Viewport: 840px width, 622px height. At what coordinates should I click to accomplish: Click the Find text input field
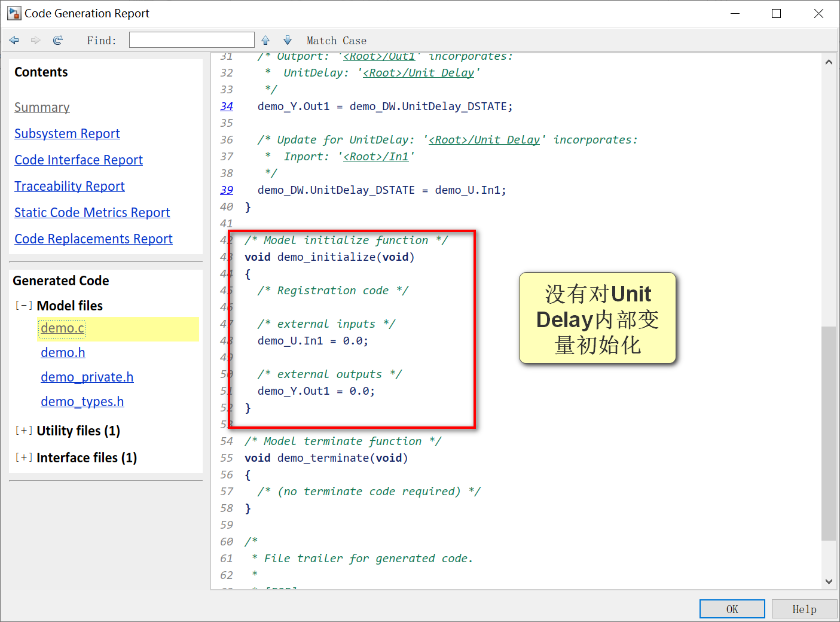click(192, 40)
